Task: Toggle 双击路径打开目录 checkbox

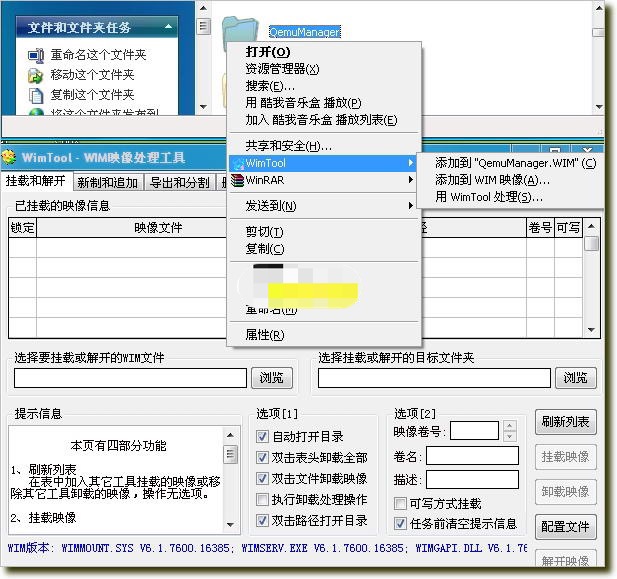Action: click(x=262, y=520)
